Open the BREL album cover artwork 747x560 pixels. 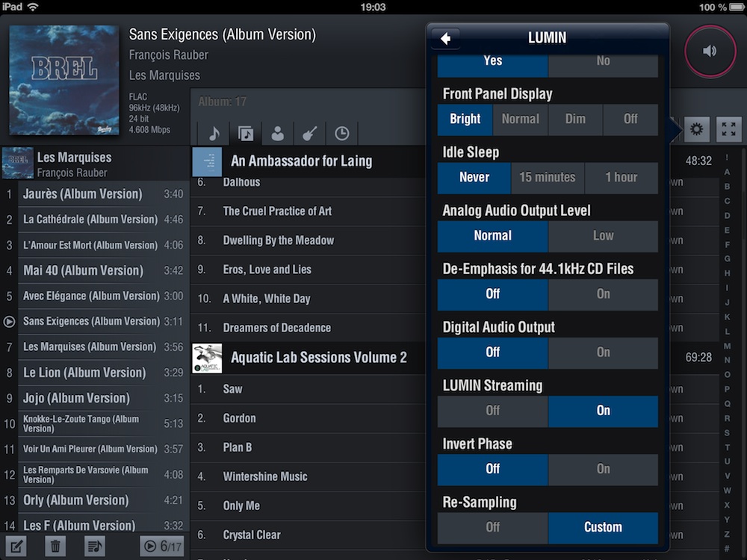pyautogui.click(x=63, y=80)
